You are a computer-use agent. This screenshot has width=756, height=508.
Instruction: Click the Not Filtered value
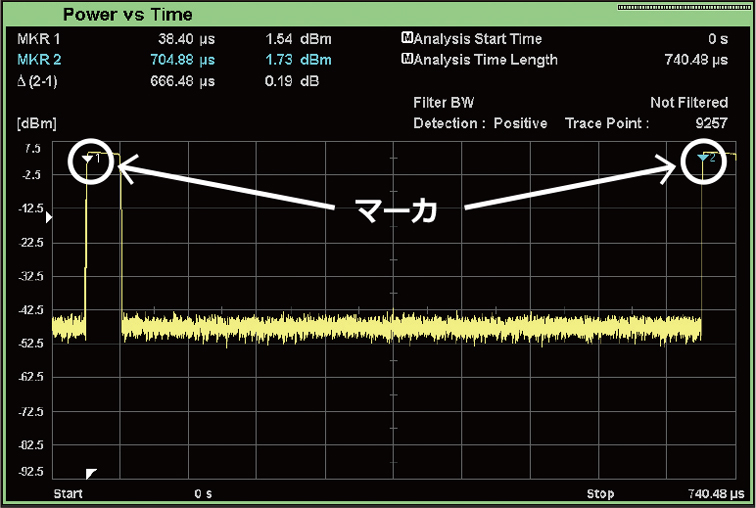point(689,102)
